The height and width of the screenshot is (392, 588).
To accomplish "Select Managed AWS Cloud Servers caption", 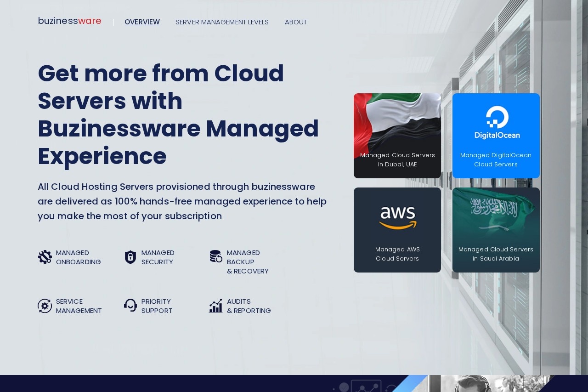I will (x=397, y=254).
